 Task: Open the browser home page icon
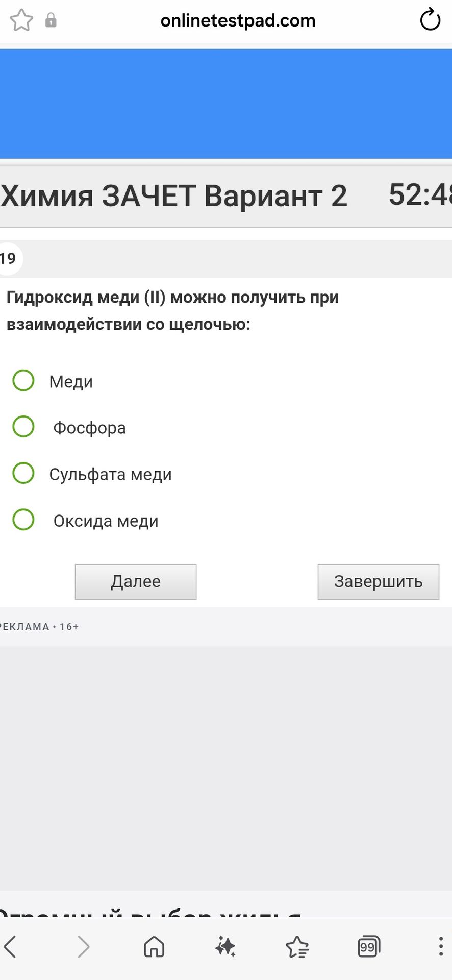click(x=154, y=947)
